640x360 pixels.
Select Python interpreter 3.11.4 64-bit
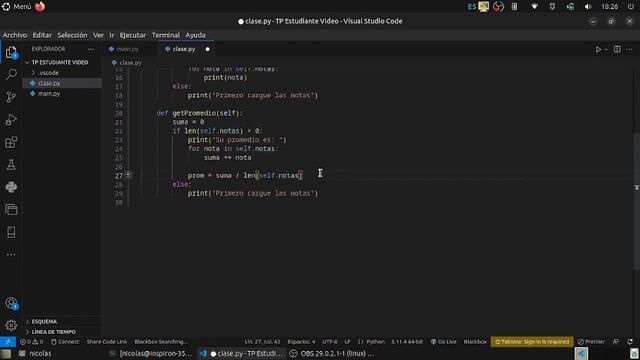[x=407, y=342]
